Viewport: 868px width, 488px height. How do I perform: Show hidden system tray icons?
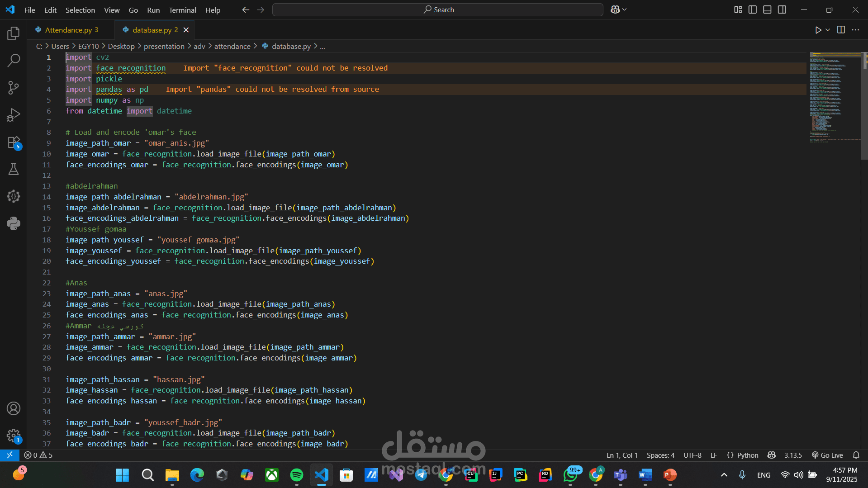724,475
